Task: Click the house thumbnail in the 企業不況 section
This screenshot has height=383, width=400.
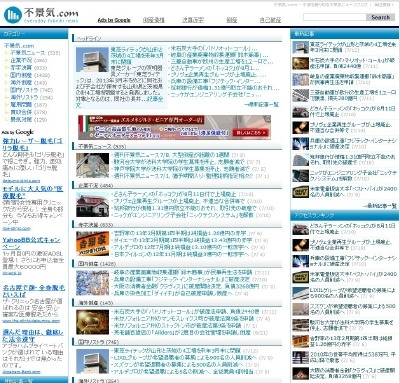Action: (x=92, y=204)
